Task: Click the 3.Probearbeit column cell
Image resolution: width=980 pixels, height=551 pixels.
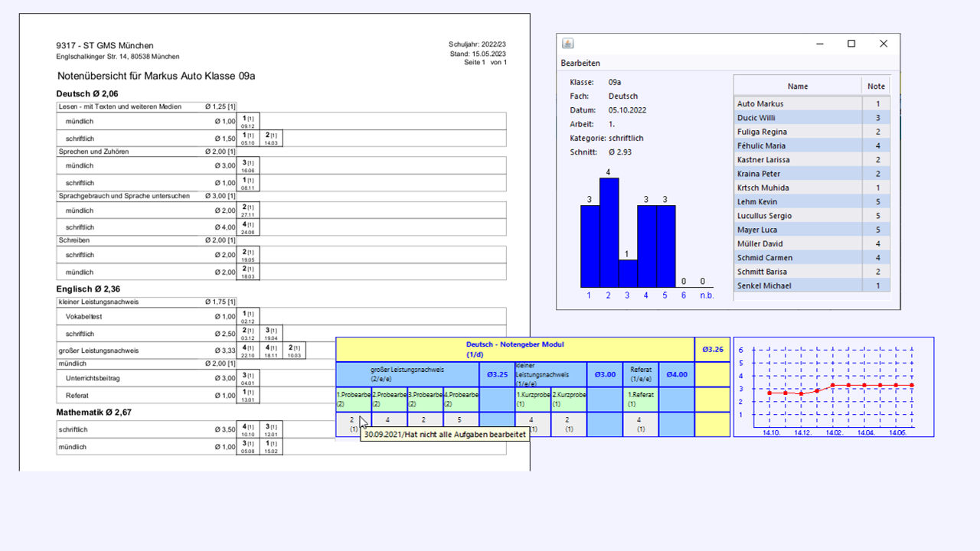Action: click(x=426, y=399)
